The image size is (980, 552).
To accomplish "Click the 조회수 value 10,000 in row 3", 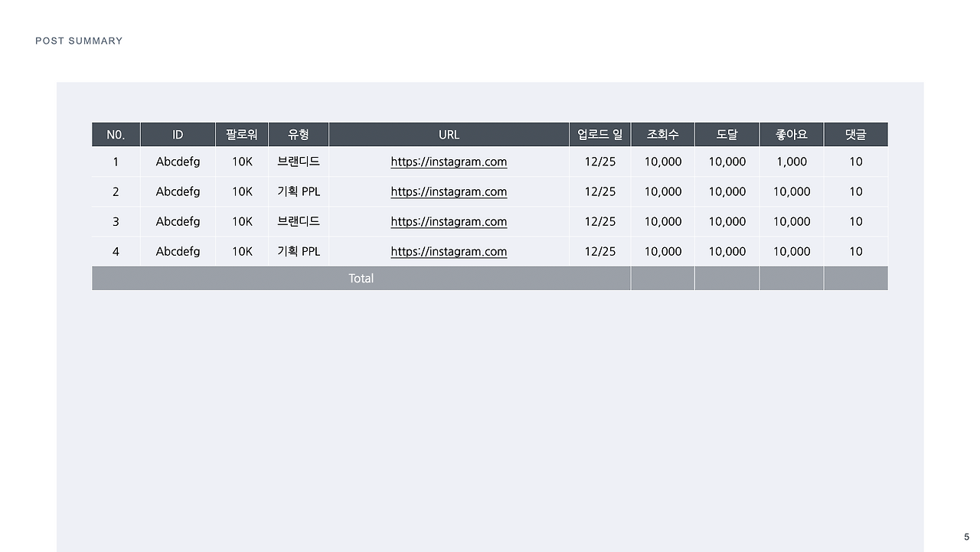I will (x=663, y=221).
